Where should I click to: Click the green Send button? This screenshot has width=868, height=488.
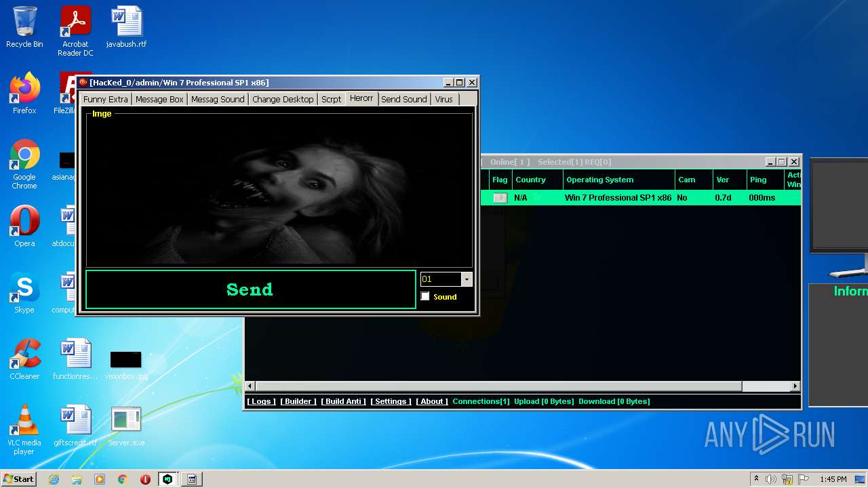(250, 289)
